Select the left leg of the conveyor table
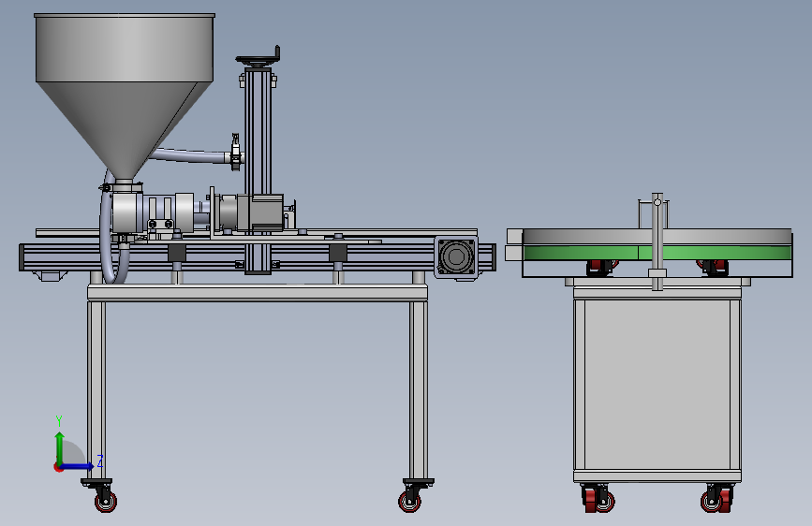The width and height of the screenshot is (812, 526). point(96,390)
